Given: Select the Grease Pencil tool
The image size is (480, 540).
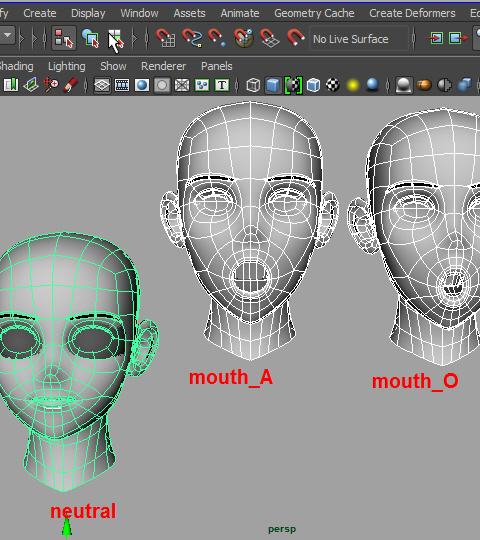Looking at the screenshot, I should [71, 85].
